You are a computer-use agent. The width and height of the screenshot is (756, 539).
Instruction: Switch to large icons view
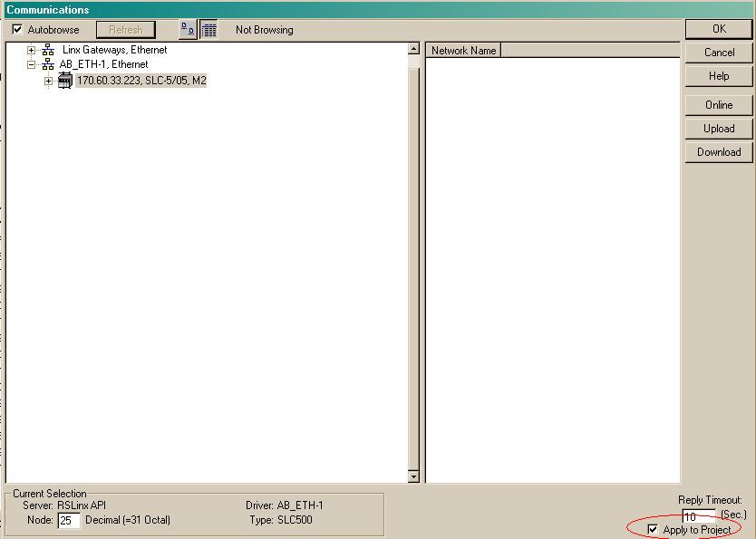[x=188, y=30]
